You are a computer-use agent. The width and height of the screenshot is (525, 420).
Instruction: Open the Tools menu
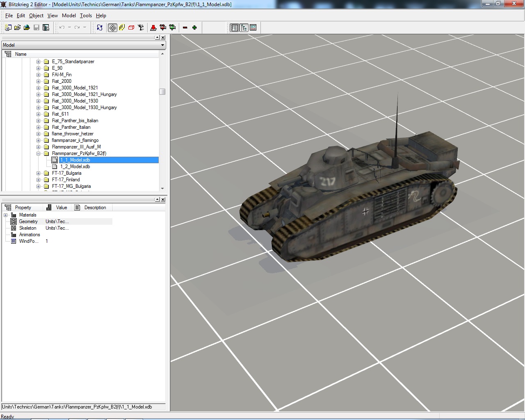coord(86,16)
